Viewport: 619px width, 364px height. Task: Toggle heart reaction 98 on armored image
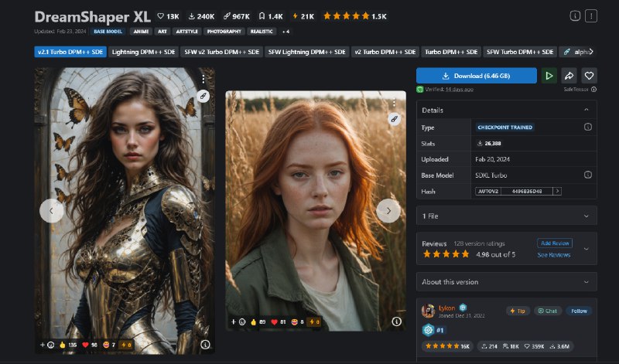pyautogui.click(x=90, y=345)
